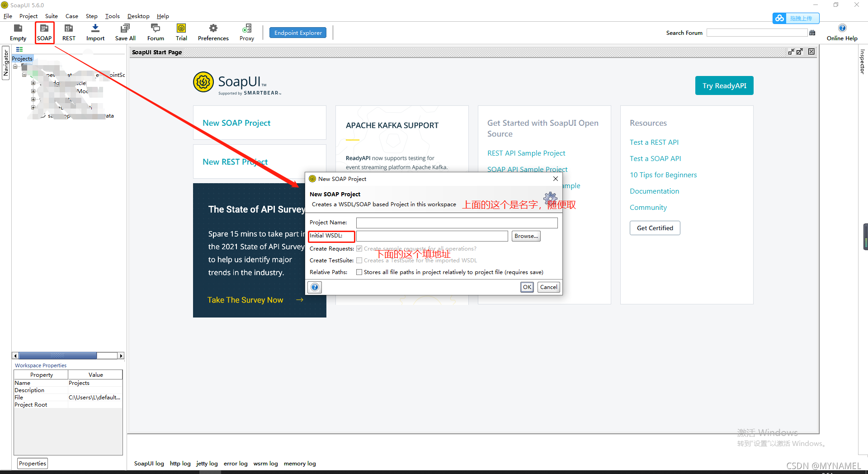Close the SoapUI Start Page panel

point(811,52)
